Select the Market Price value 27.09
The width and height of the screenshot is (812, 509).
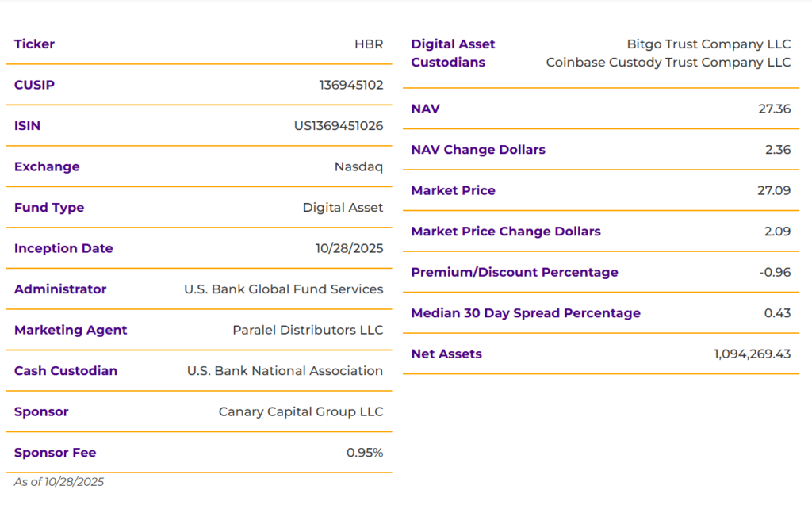click(774, 190)
